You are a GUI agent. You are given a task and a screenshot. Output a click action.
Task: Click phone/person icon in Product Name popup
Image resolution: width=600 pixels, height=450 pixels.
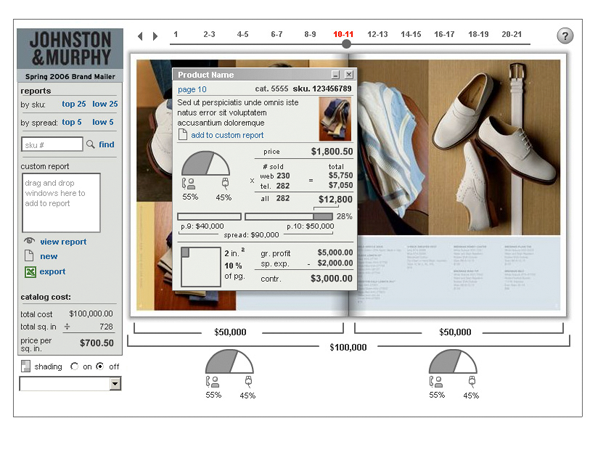tap(188, 184)
